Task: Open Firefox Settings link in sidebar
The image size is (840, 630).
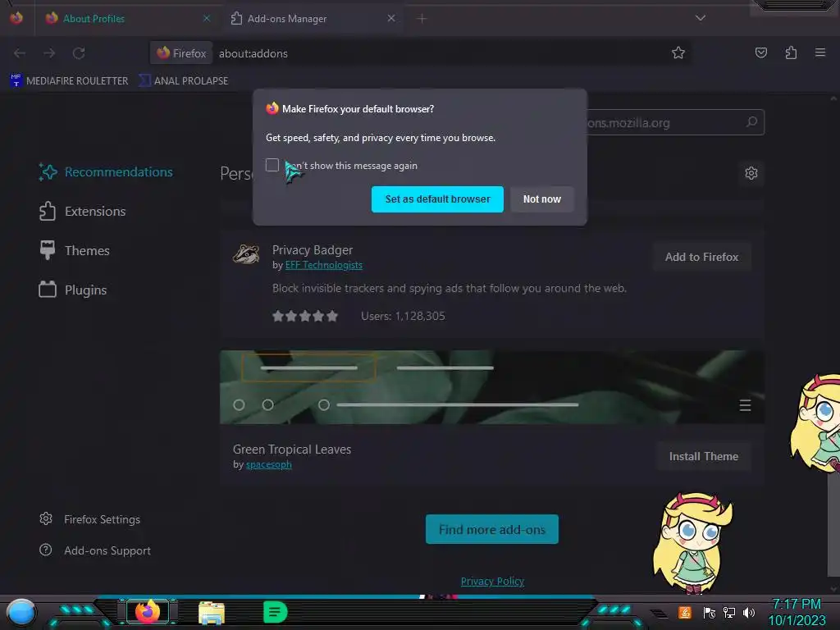Action: (89, 519)
